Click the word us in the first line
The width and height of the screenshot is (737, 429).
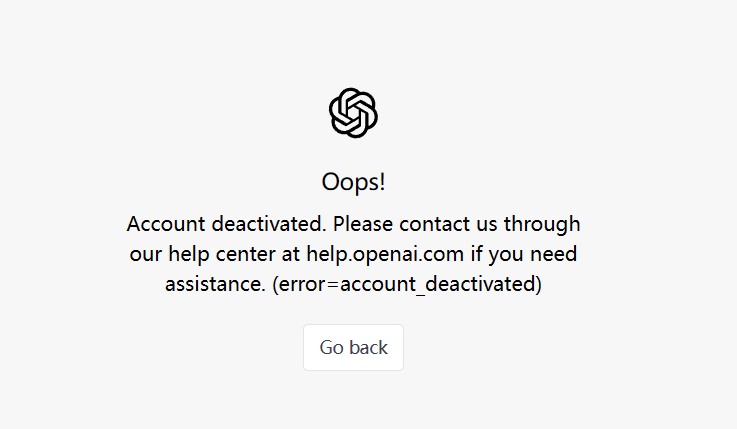pyautogui.click(x=487, y=225)
